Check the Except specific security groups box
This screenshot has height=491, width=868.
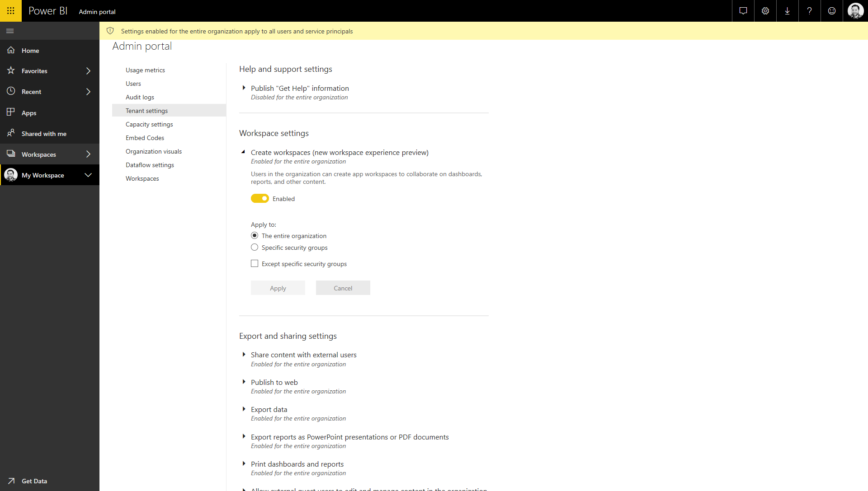click(x=255, y=263)
